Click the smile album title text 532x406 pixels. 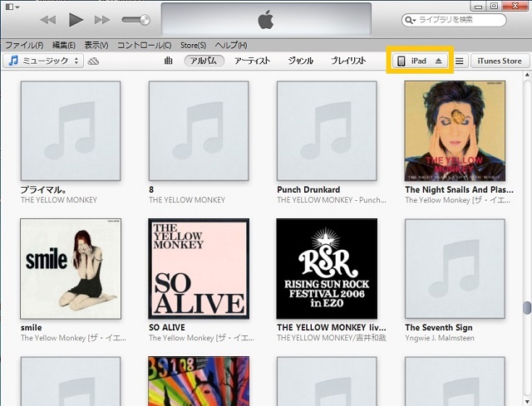(x=32, y=328)
